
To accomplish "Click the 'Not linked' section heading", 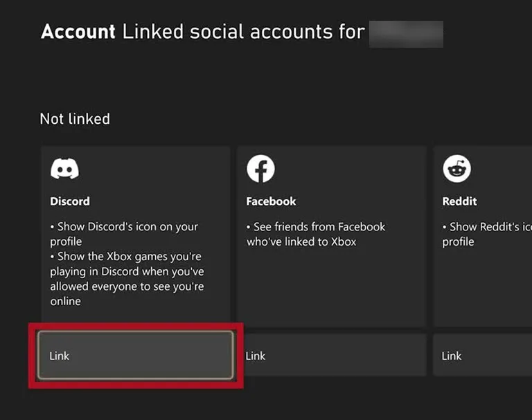I will click(75, 119).
